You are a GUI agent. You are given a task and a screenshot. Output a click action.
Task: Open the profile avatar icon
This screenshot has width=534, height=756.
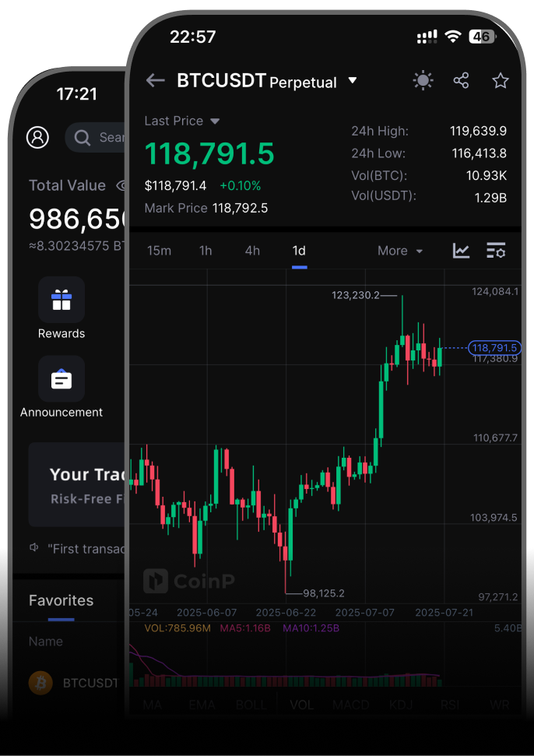click(x=37, y=138)
